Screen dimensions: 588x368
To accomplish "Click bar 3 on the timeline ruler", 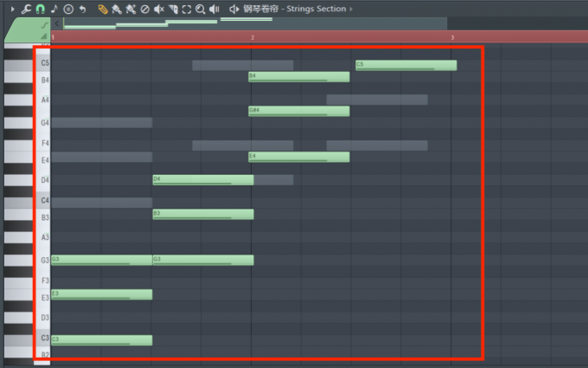I will (452, 37).
